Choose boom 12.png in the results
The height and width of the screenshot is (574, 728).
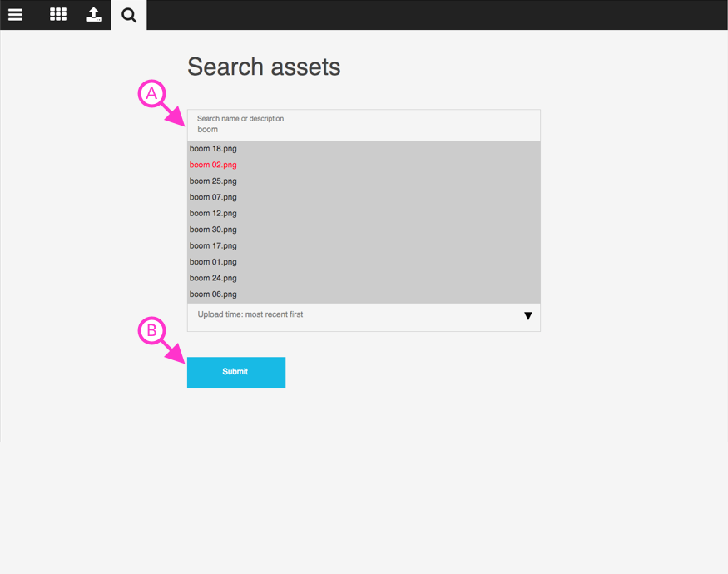[x=364, y=214]
